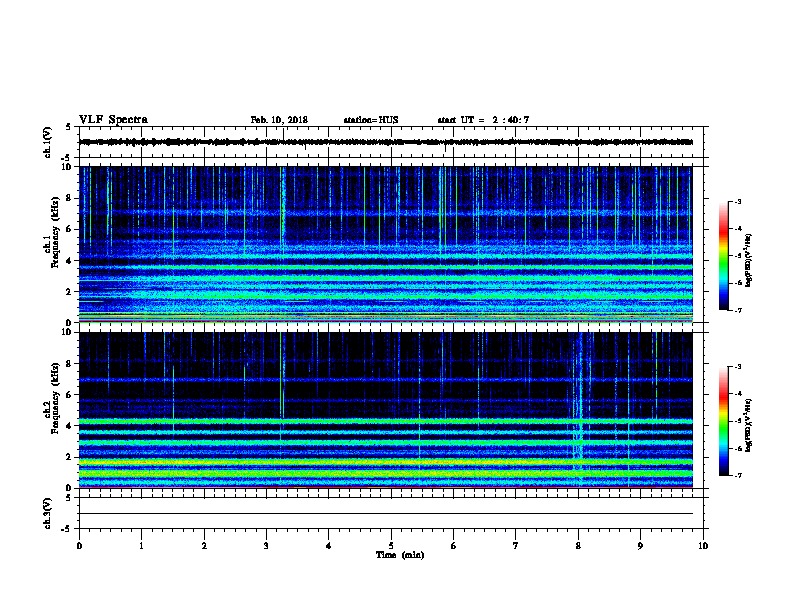Click the "Time (min)" x-axis label
Screen dimensions: 792x612
click(x=400, y=555)
